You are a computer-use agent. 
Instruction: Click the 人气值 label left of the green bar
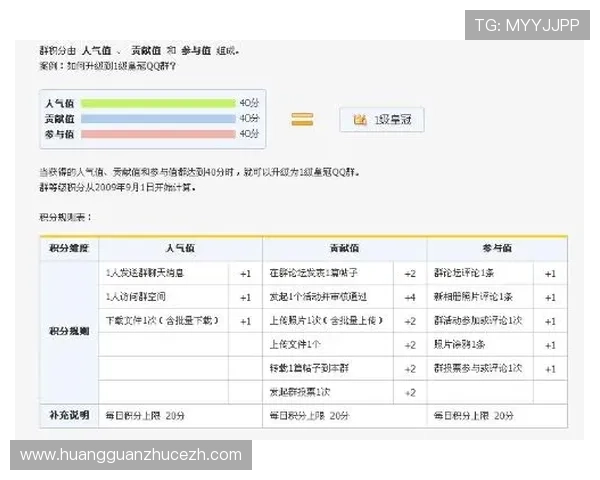tap(59, 103)
